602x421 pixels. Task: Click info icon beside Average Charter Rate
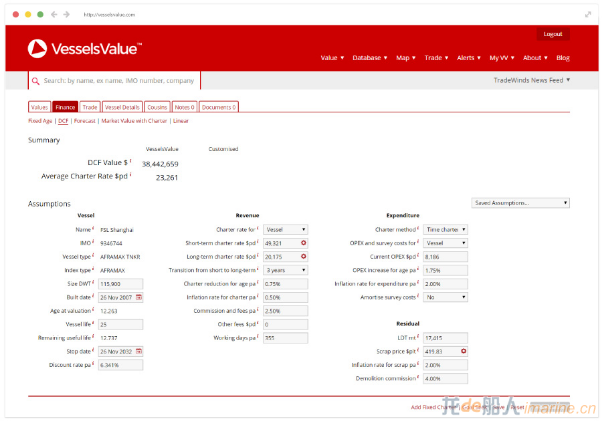(x=131, y=174)
